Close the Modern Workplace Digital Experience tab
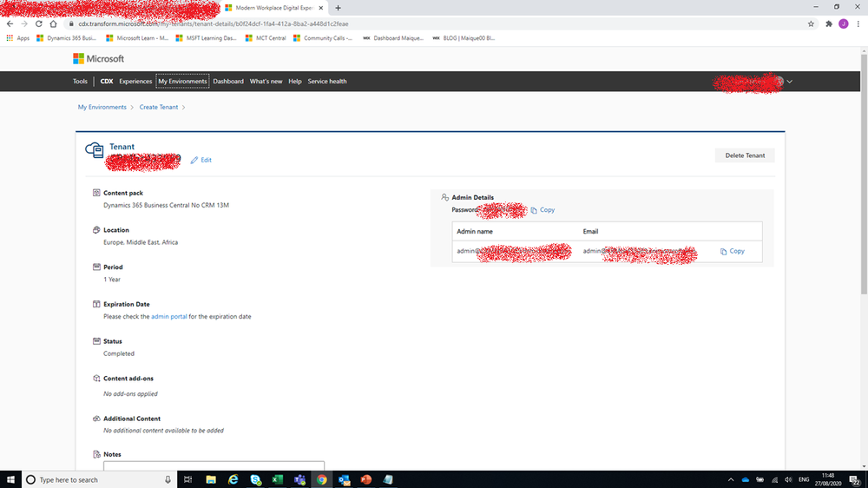Screen dimensions: 868x488 pos(320,8)
